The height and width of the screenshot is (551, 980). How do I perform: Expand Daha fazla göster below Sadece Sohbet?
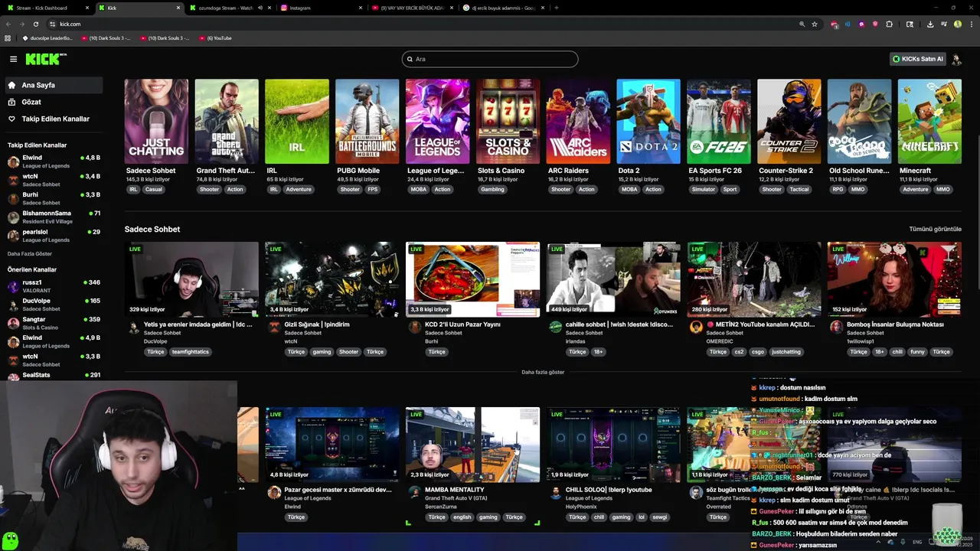click(x=543, y=372)
